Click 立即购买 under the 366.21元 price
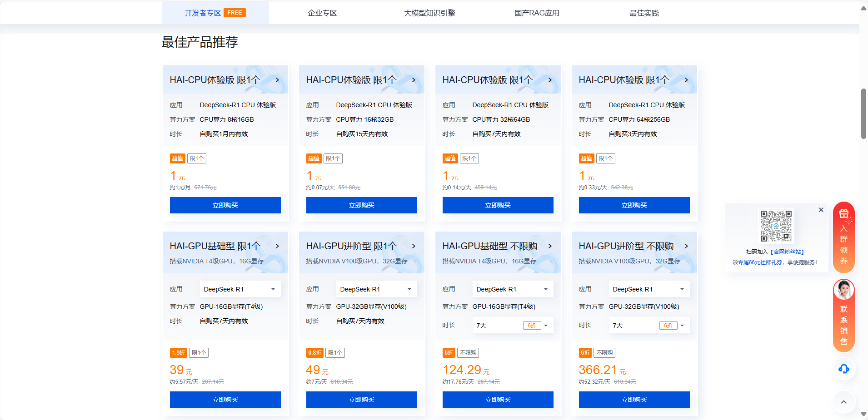Viewport: 868px width, 420px height. (x=634, y=400)
